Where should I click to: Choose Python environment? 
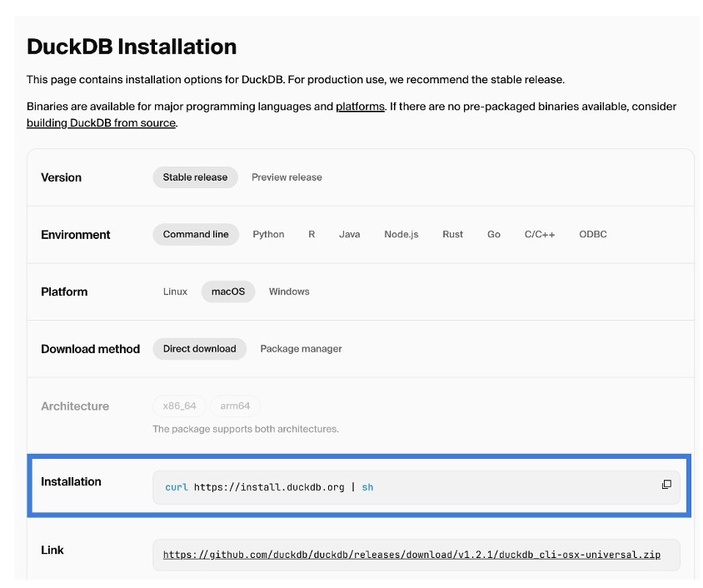268,234
